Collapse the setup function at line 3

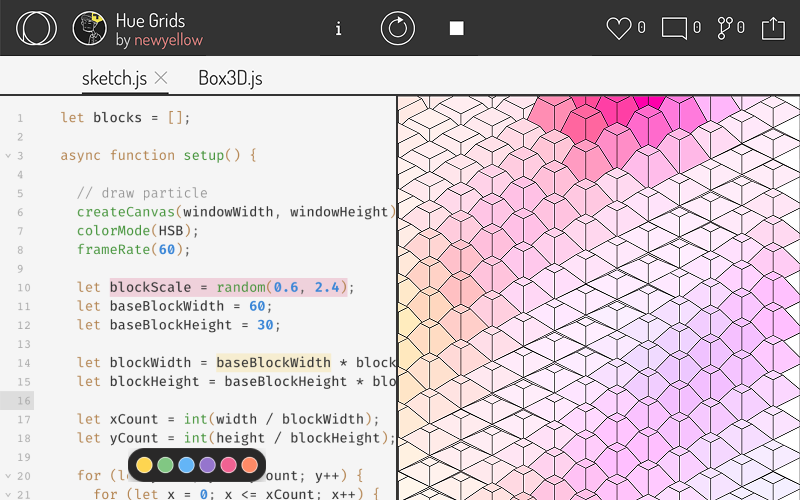[x=8, y=156]
